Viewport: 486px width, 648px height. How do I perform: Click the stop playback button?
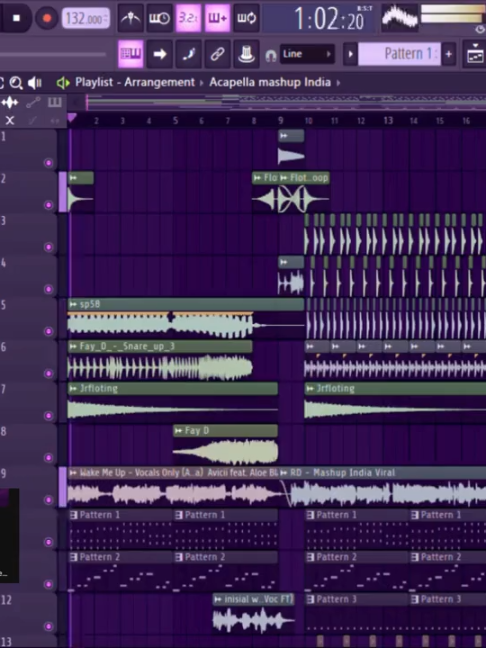tap(16, 18)
